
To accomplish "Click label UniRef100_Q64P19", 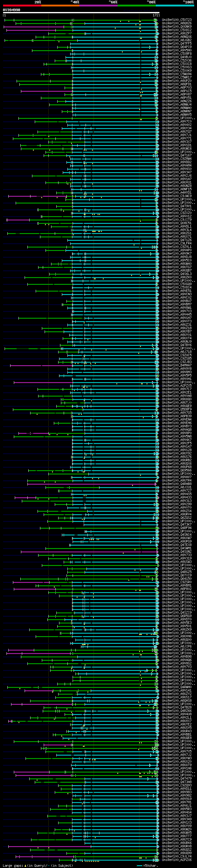I will (x=177, y=47).
